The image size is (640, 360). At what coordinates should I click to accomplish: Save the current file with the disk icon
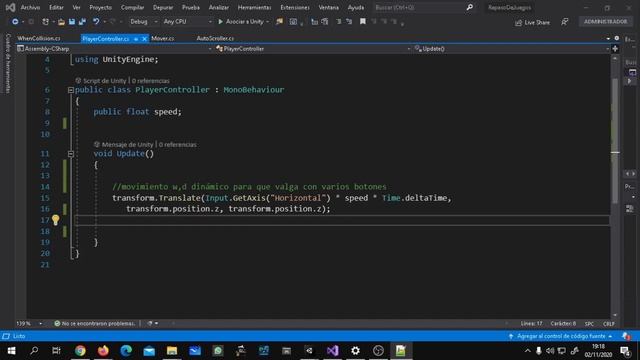pyautogui.click(x=72, y=22)
